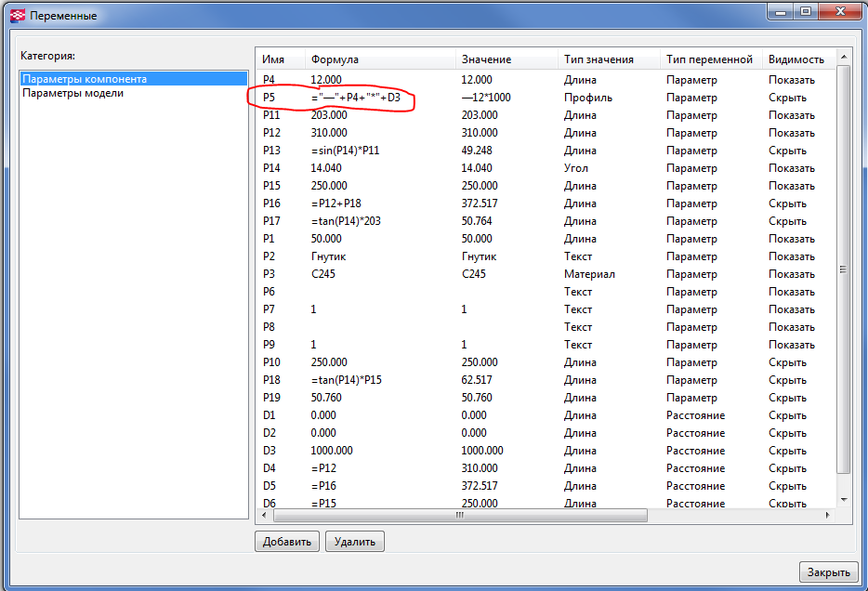The height and width of the screenshot is (591, 868).
Task: Click the 'Тип значения' column header
Action: pos(598,59)
